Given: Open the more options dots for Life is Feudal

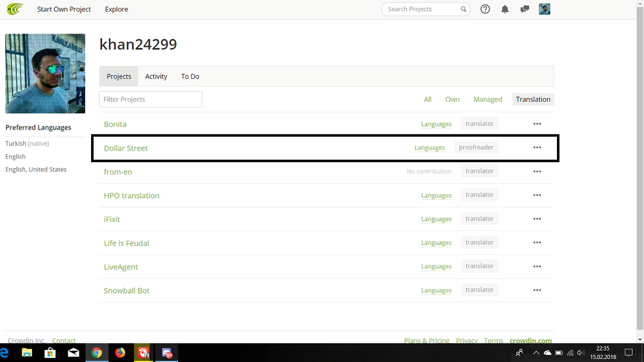Looking at the screenshot, I should click(537, 243).
